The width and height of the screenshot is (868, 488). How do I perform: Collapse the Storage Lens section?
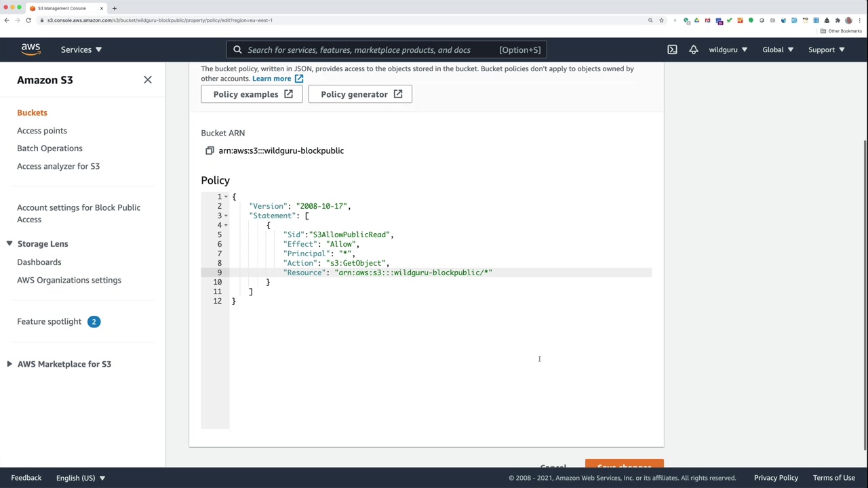9,243
